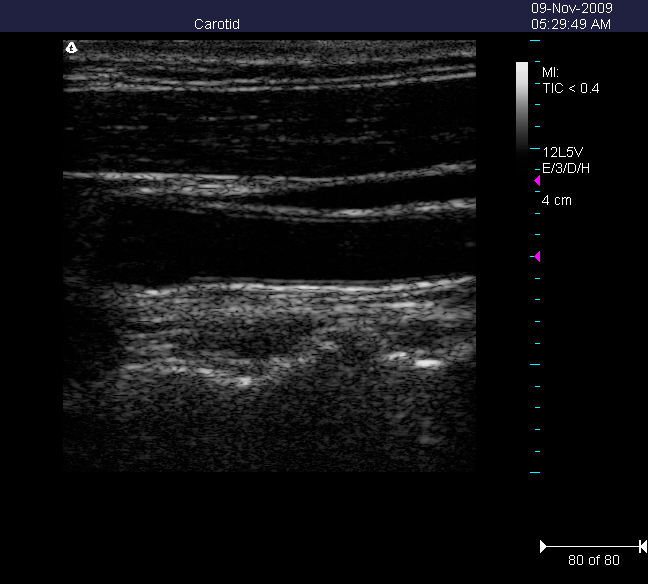Click the bright superficial tissue layers near image top
The width and height of the screenshot is (648, 584).
click(270, 75)
